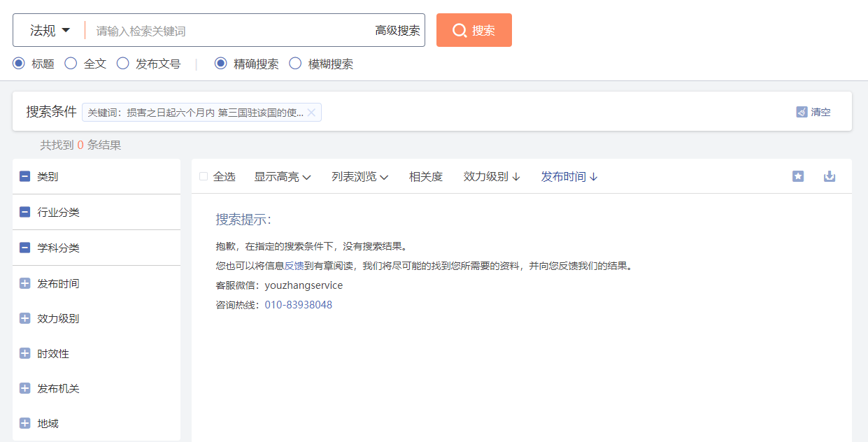This screenshot has height=442, width=868.
Task: Expand the 发布机关 sidebar filter
Action: point(25,388)
